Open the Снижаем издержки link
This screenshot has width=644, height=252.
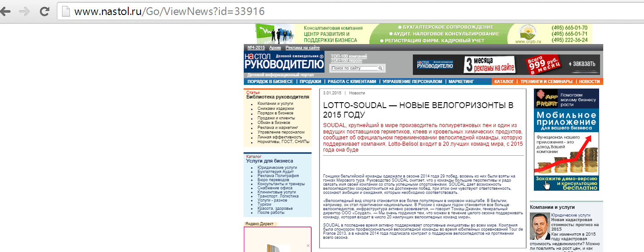click(x=276, y=109)
